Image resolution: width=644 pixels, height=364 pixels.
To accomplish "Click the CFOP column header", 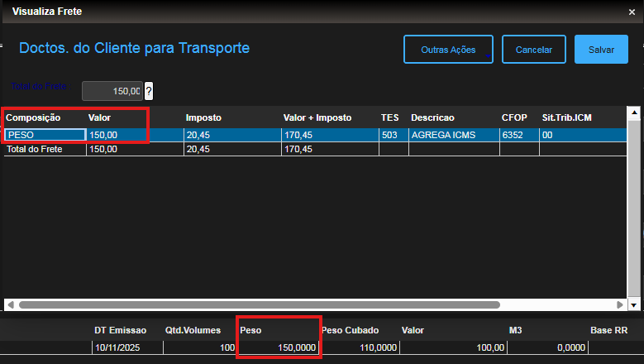I will pyautogui.click(x=514, y=117).
